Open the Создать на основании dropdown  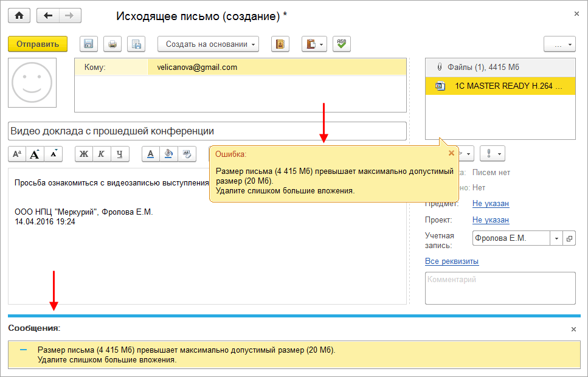click(x=208, y=44)
